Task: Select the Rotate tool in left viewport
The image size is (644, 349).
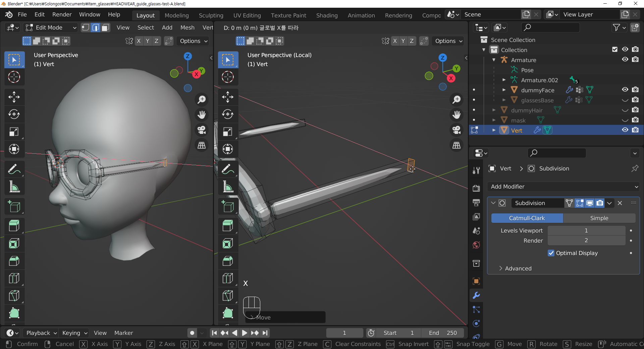Action: pos(14,114)
